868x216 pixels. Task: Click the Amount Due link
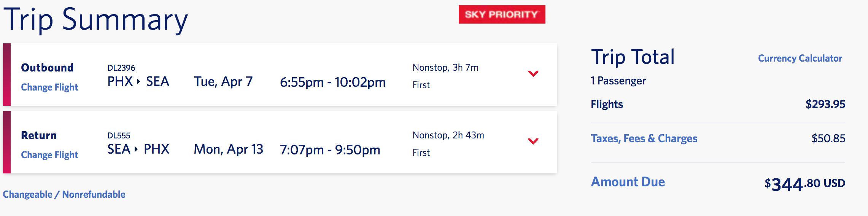628,182
